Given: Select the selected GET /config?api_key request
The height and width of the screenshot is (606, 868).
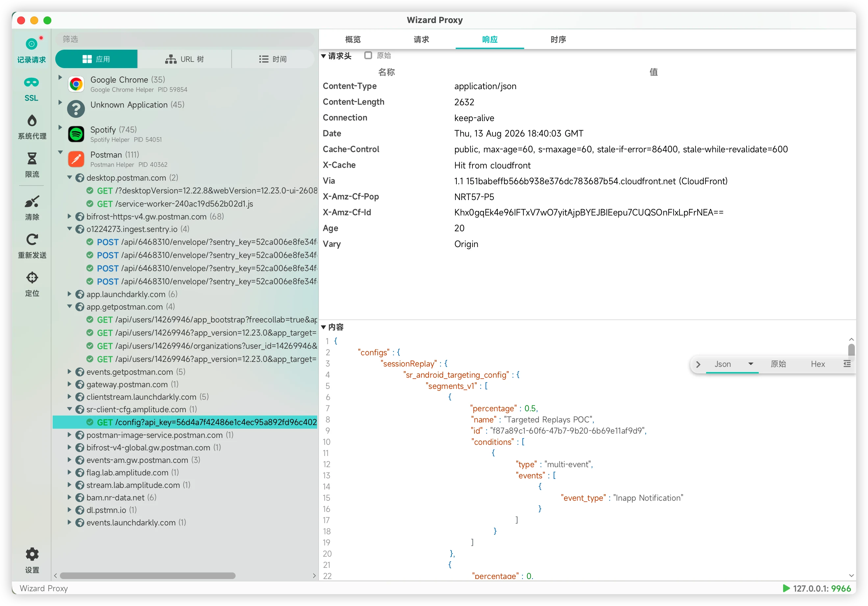Looking at the screenshot, I should [185, 422].
